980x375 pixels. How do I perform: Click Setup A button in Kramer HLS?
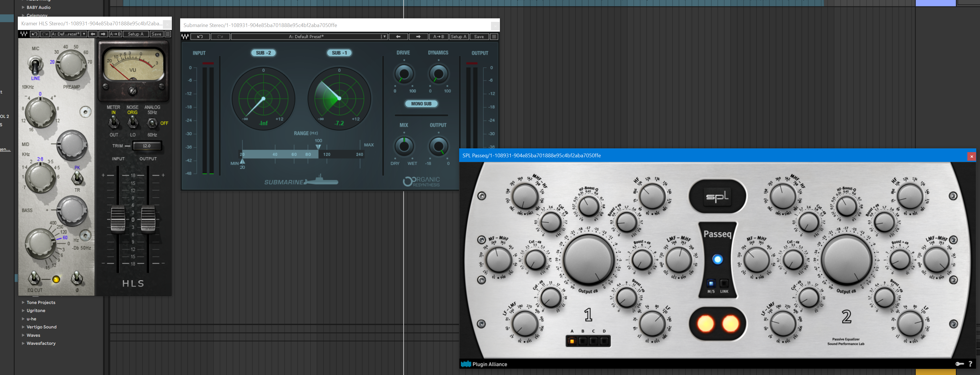(135, 34)
